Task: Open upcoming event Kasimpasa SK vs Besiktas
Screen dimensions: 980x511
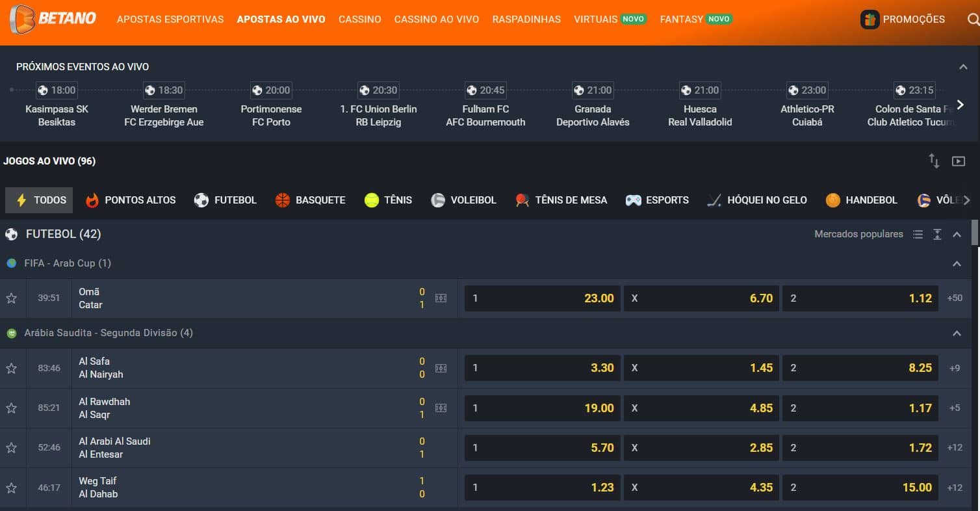Action: click(x=57, y=105)
